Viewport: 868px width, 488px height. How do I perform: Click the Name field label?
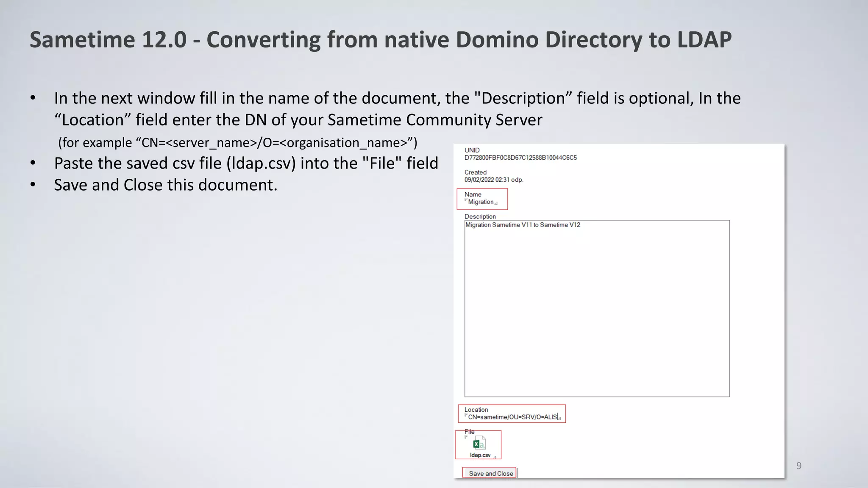(473, 194)
